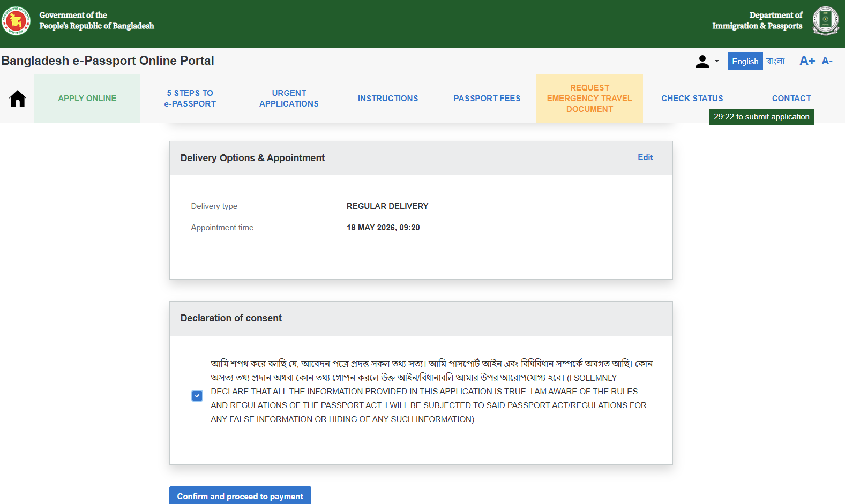
Task: Click the Bangladesh government emblem logo
Action: coord(16,21)
